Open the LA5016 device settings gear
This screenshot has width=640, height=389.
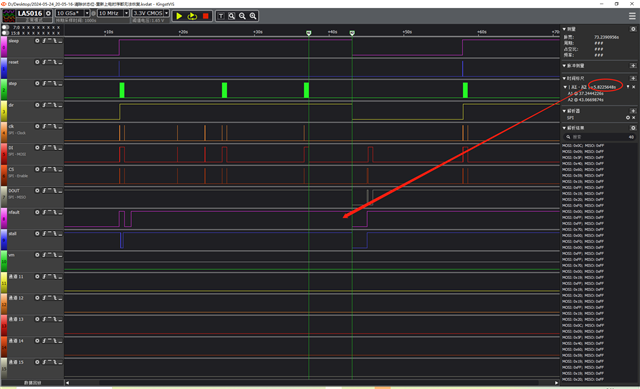48,13
